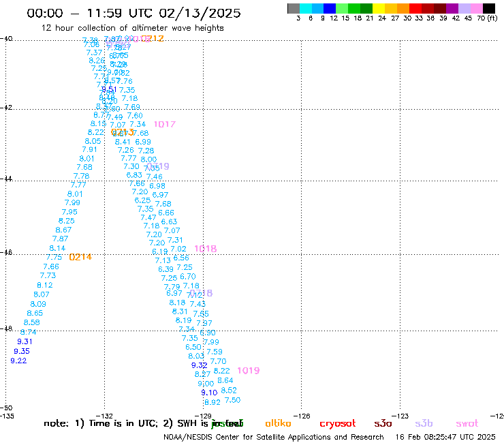Screen dimensions: 504x443
Task: Click the purple 42 ft legend swatch
Action: (x=452, y=8)
